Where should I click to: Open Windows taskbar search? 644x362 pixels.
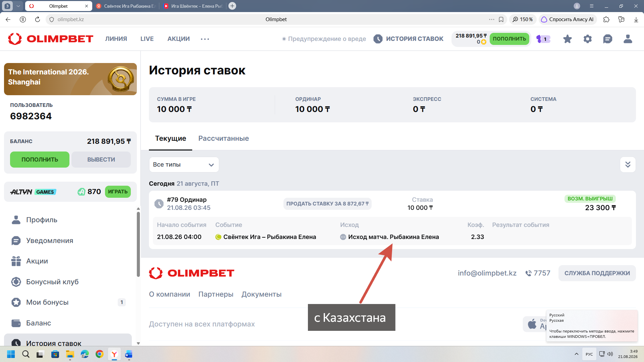click(x=26, y=354)
